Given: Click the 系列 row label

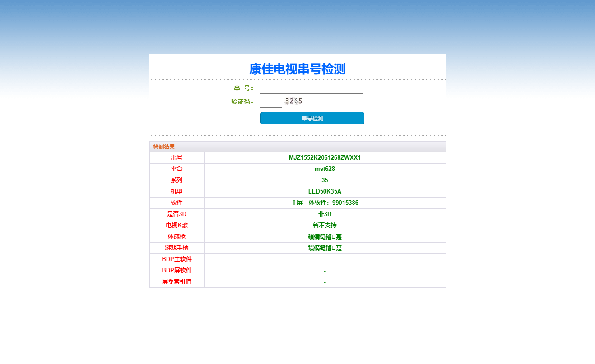Looking at the screenshot, I should pyautogui.click(x=177, y=180).
